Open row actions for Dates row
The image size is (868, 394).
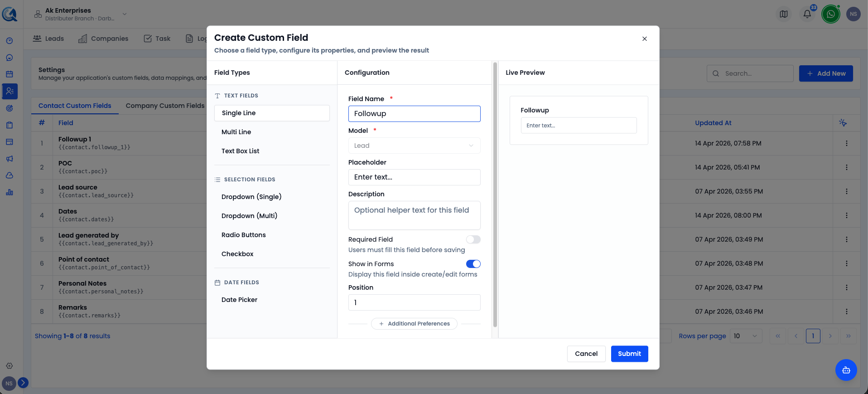846,215
